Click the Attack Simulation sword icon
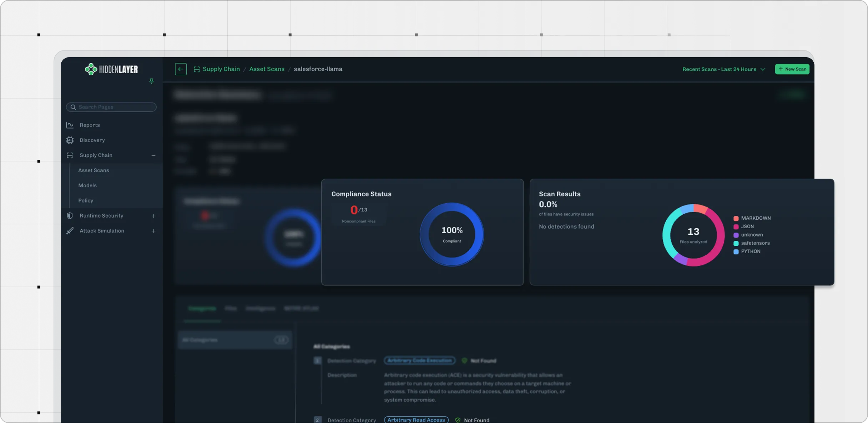This screenshot has width=868, height=423. (x=70, y=231)
